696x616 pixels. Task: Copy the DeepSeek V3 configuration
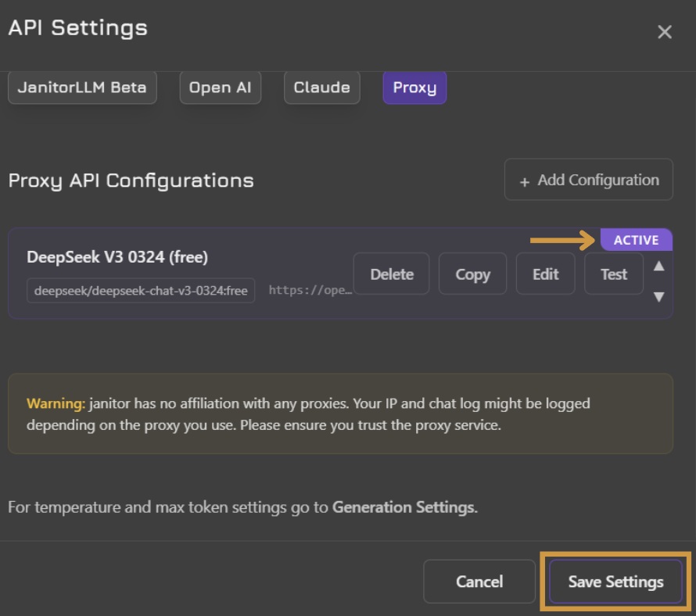click(472, 274)
